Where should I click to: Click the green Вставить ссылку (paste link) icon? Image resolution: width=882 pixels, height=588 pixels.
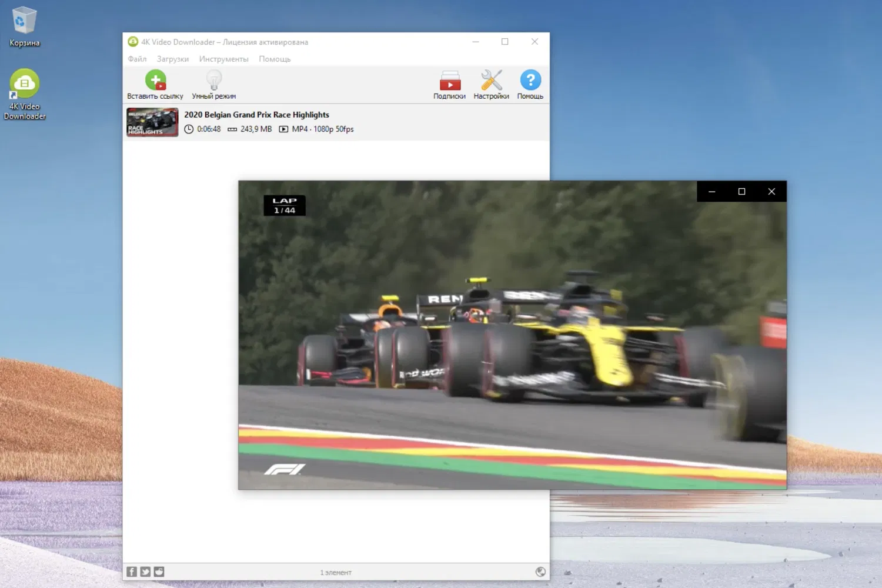pyautogui.click(x=155, y=81)
